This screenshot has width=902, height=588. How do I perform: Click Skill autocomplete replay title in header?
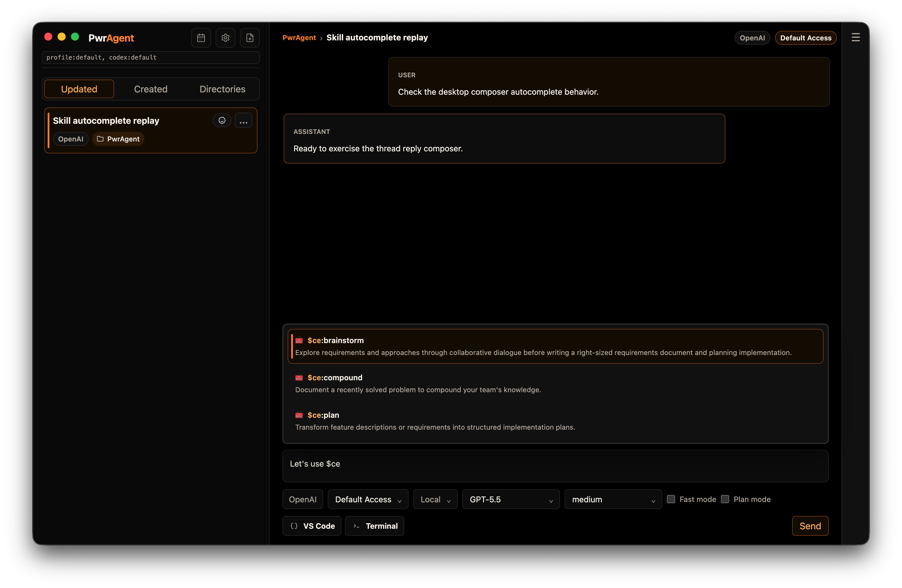(377, 37)
